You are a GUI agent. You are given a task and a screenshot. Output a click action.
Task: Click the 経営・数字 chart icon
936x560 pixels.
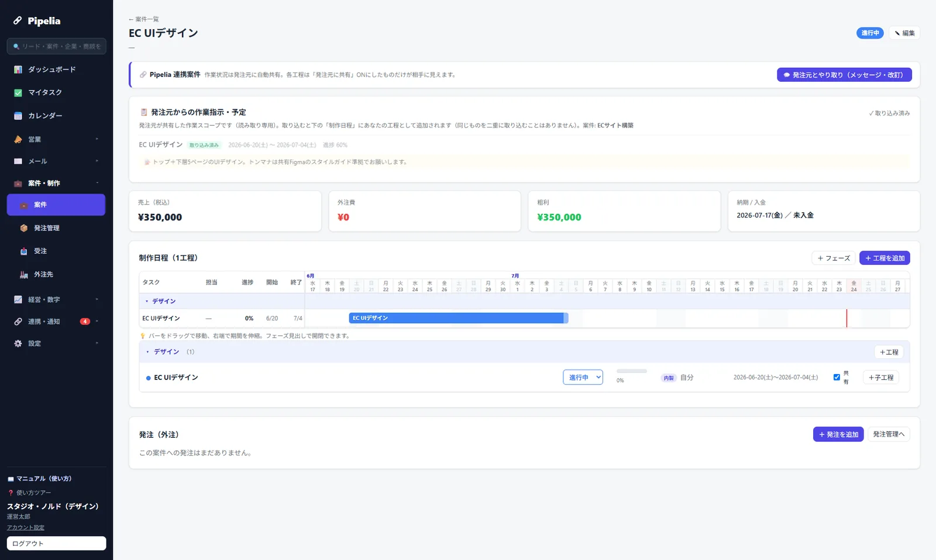18,300
